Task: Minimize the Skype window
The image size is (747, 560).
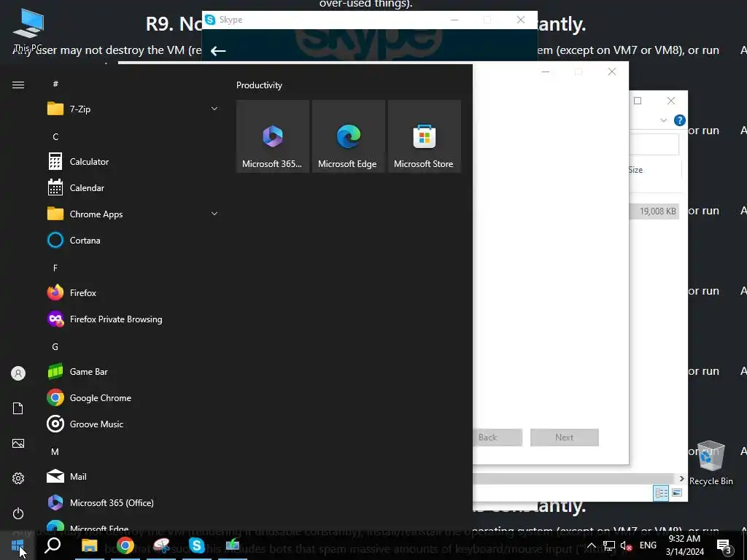Action: point(454,20)
